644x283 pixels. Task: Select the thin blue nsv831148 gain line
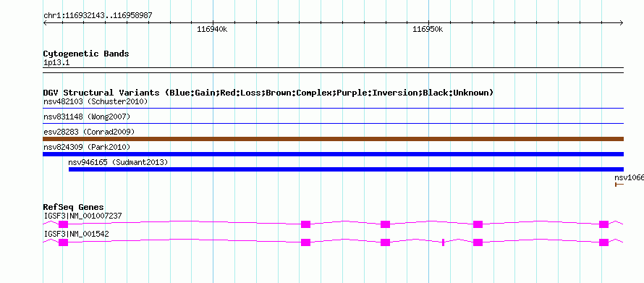(x=333, y=123)
